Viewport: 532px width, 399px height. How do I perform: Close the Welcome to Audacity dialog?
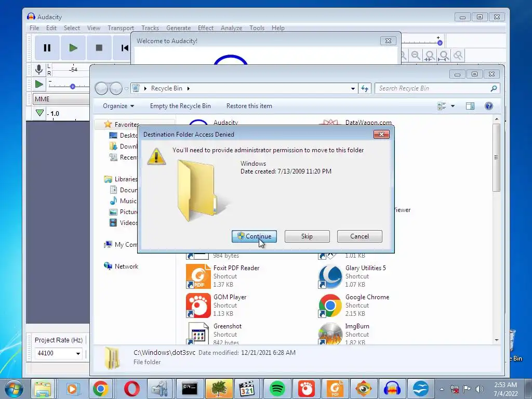388,41
